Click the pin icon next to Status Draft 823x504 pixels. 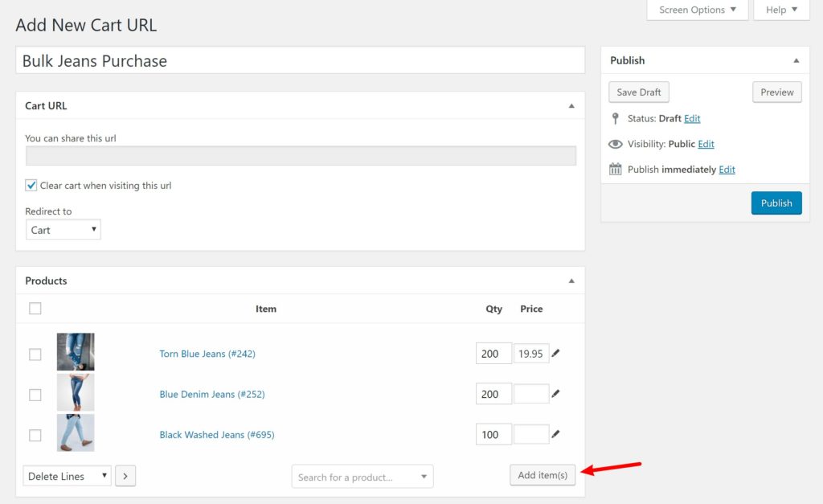point(616,118)
